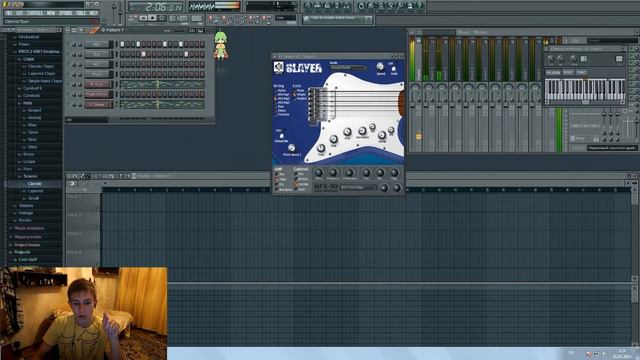Click the transport Stop button
Image resolution: width=640 pixels, height=360 pixels.
tap(152, 18)
